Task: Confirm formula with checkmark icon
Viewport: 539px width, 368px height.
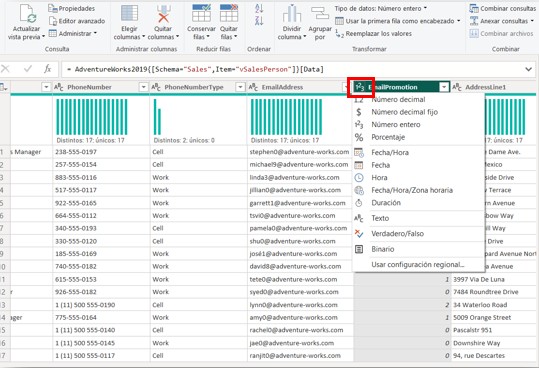Action: point(28,69)
